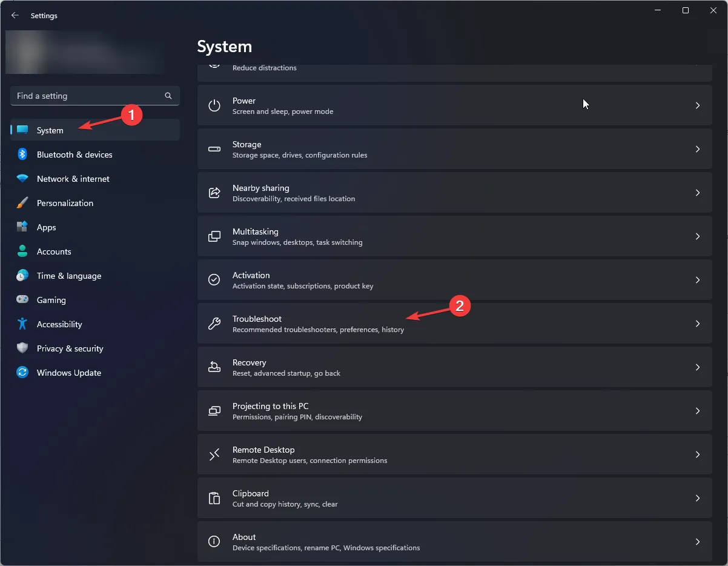Open the About settings row
The image size is (728, 566).
click(455, 541)
